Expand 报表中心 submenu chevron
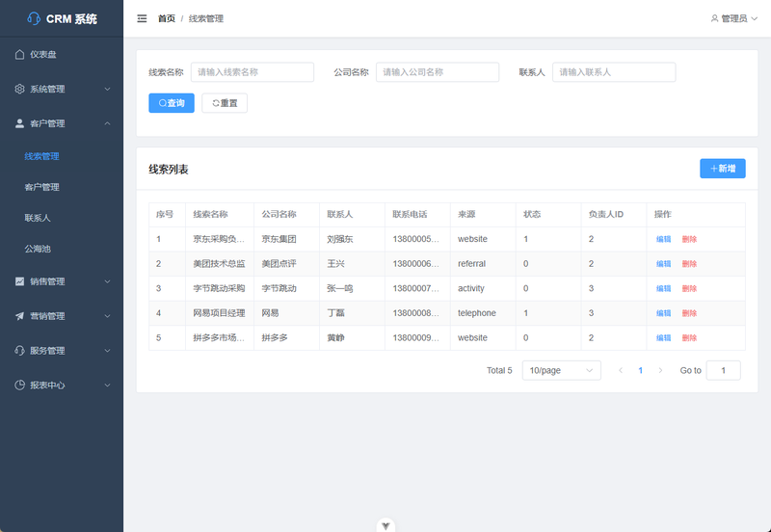Screen dimensions: 771x532 coord(107,385)
